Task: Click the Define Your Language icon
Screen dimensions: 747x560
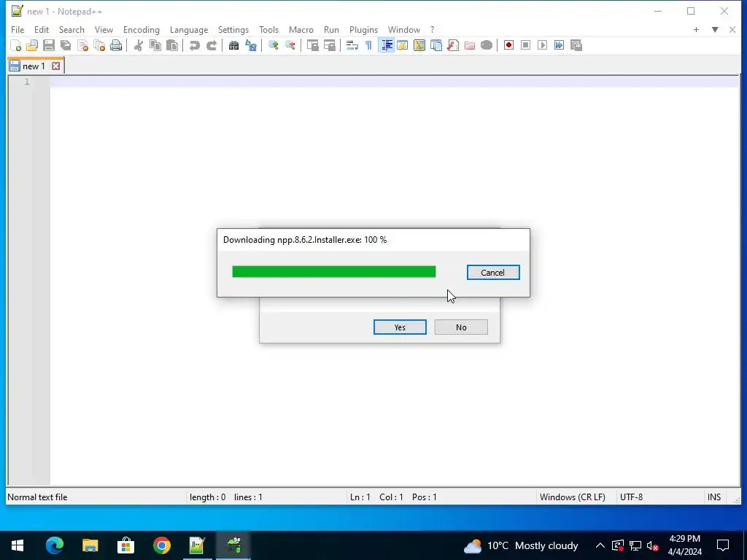Action: coord(403,45)
